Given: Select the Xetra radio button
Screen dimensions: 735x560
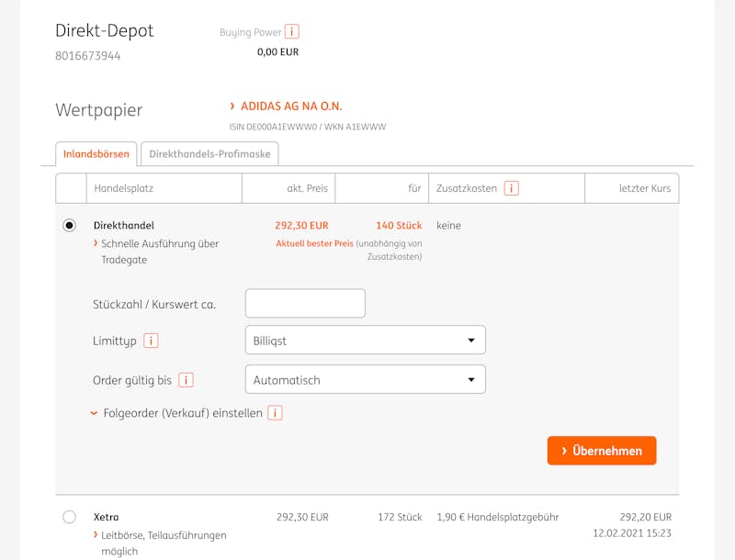Looking at the screenshot, I should (x=70, y=517).
